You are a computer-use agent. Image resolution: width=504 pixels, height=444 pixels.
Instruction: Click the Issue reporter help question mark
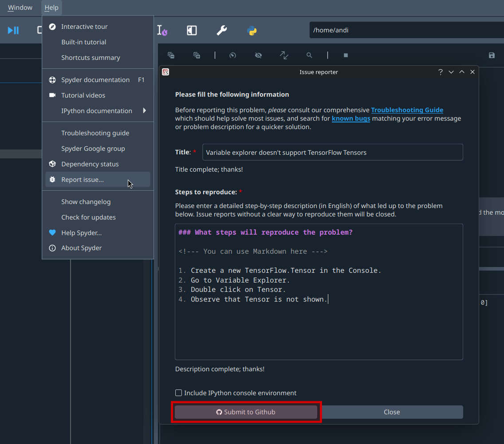click(x=441, y=72)
